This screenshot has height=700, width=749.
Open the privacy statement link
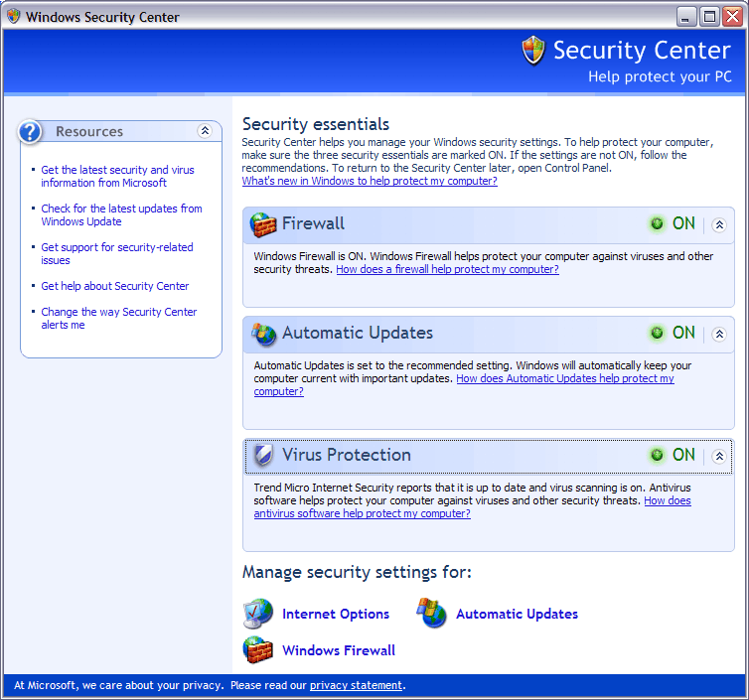click(356, 685)
